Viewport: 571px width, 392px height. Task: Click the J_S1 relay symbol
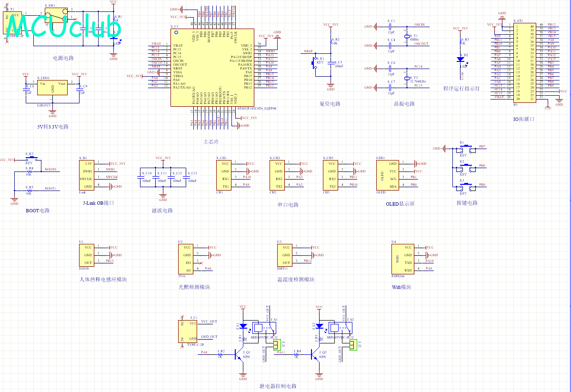[x=265, y=328]
